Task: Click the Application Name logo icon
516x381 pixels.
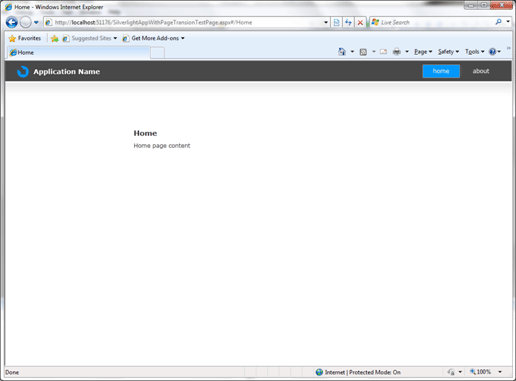Action: (23, 71)
